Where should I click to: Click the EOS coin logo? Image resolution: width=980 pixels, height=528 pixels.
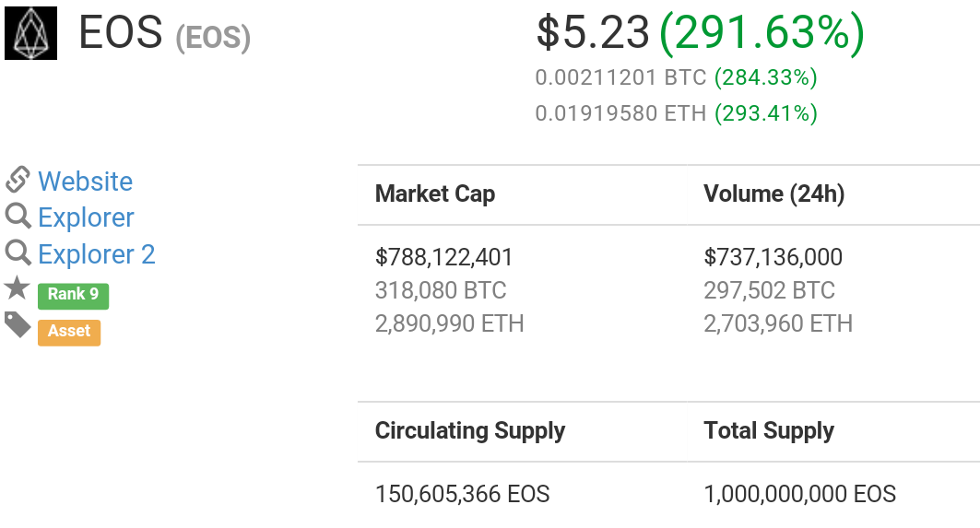coord(30,34)
